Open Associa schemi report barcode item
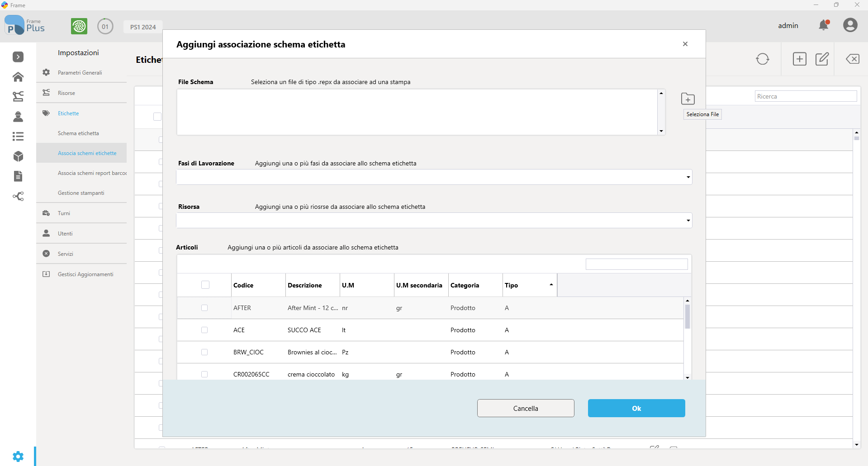 click(x=92, y=173)
